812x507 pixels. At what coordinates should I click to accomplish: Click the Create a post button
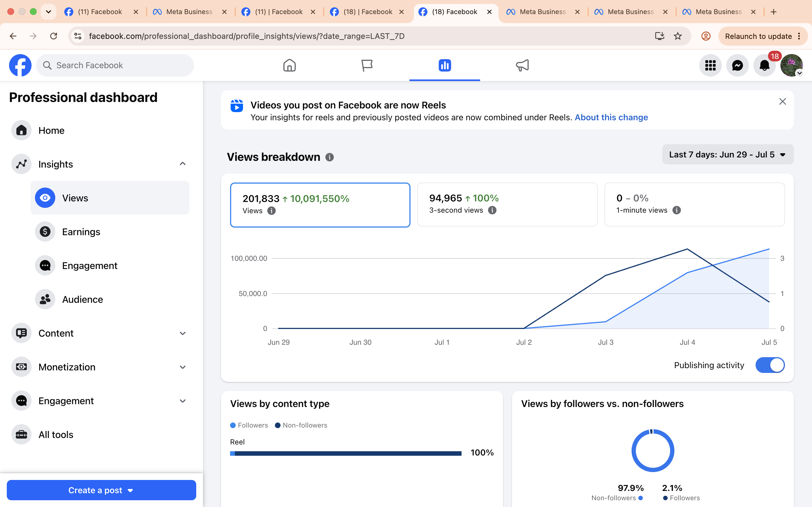(x=101, y=490)
